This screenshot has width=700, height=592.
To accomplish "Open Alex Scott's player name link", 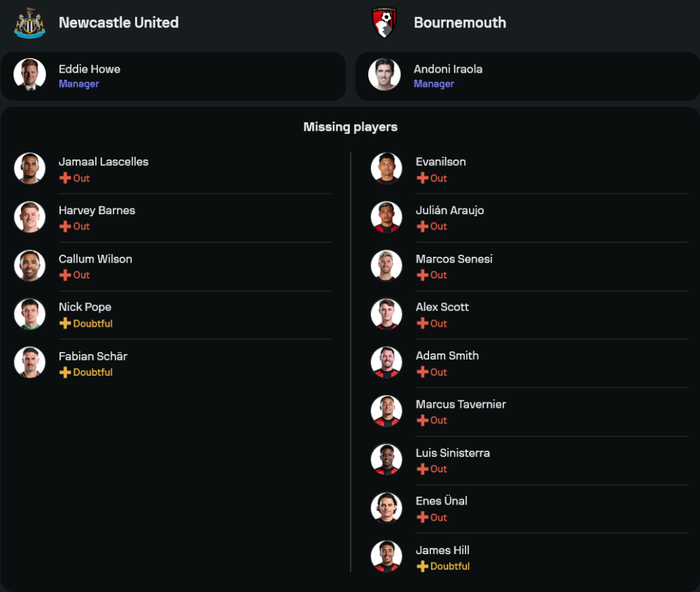I will pyautogui.click(x=442, y=307).
